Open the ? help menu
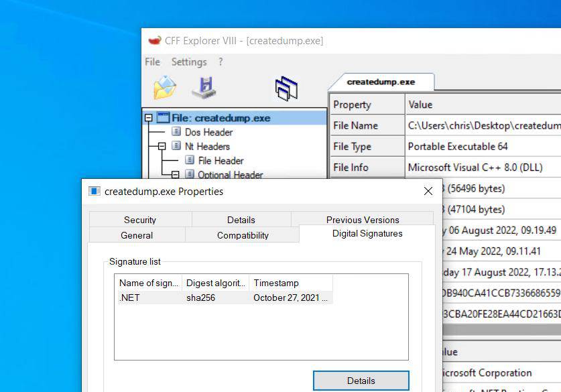The width and height of the screenshot is (561, 392). coord(220,62)
